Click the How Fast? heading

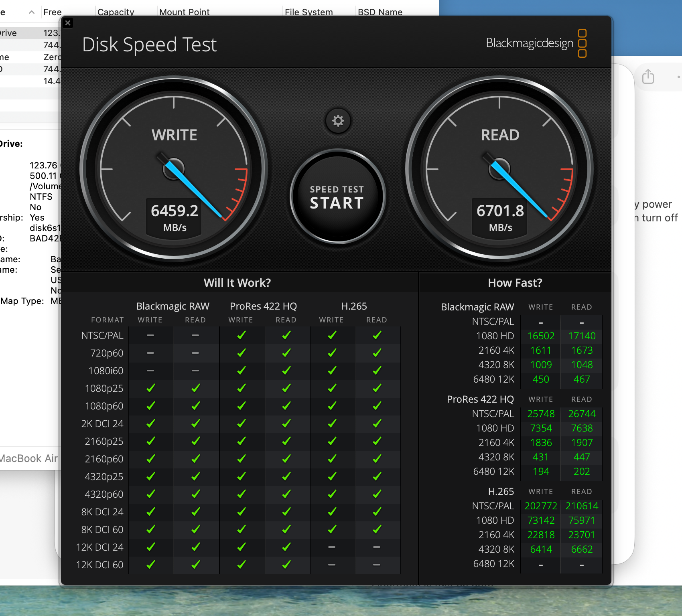pyautogui.click(x=515, y=283)
